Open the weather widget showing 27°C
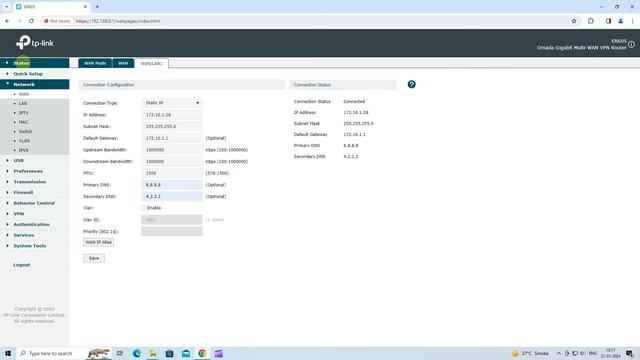Screen dimensions: 640x360 pyautogui.click(x=530, y=353)
